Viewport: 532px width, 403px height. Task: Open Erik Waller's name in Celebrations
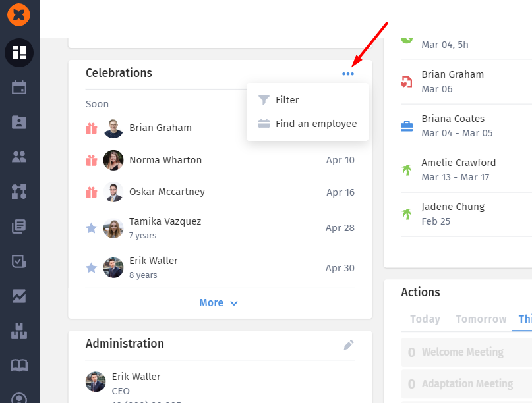tap(154, 261)
